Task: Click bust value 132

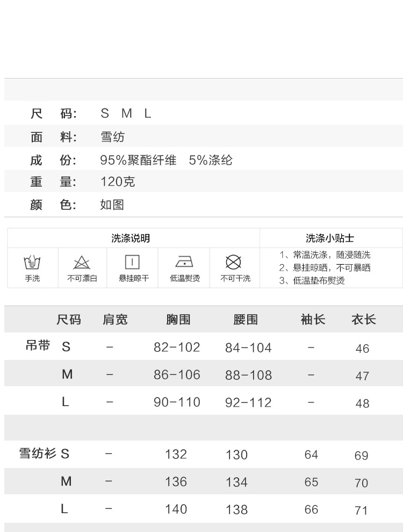Action: point(176,455)
